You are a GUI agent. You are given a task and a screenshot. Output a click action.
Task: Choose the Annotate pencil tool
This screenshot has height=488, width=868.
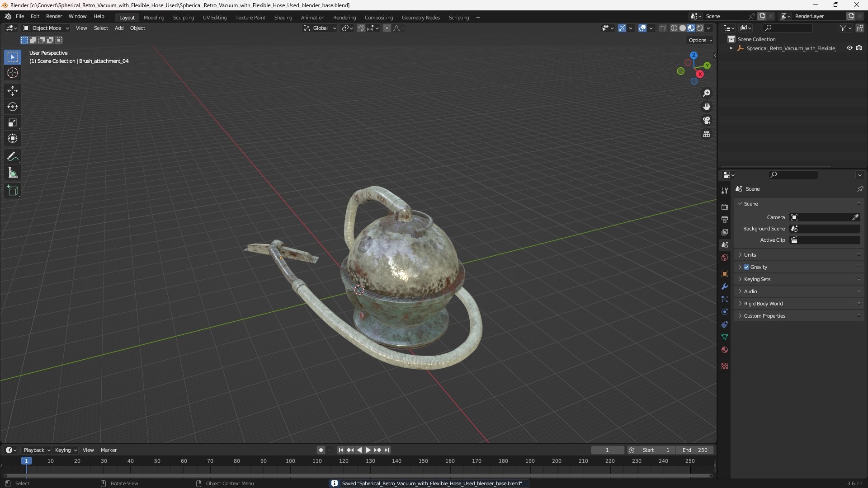click(x=13, y=157)
